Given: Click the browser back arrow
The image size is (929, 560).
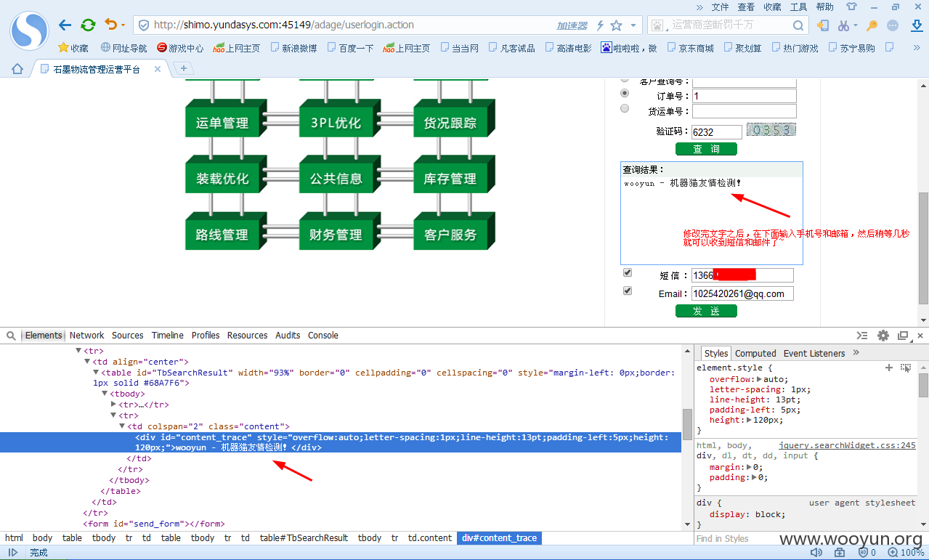Looking at the screenshot, I should tap(65, 25).
